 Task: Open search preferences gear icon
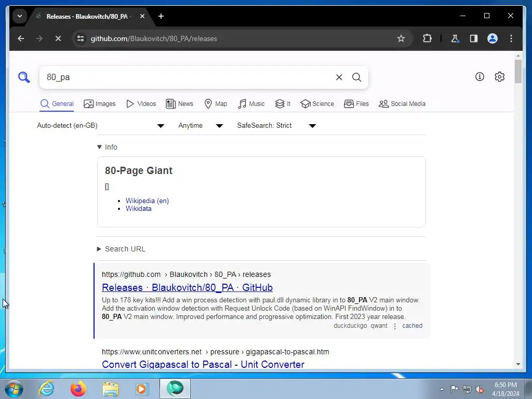coord(499,77)
